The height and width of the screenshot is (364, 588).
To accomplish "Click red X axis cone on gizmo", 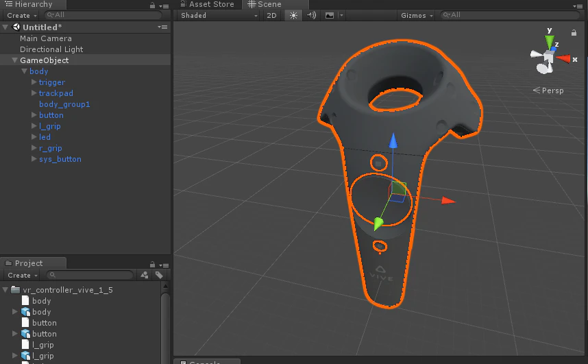I will click(x=563, y=58).
